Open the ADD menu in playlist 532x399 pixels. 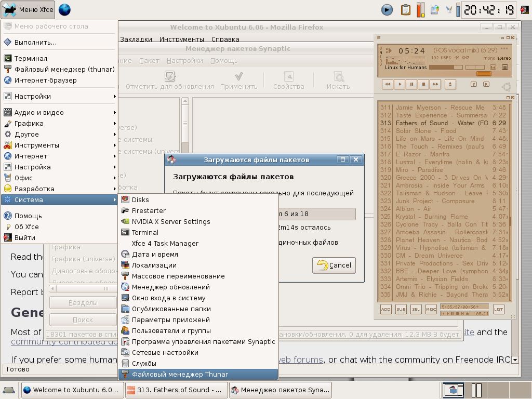[385, 309]
